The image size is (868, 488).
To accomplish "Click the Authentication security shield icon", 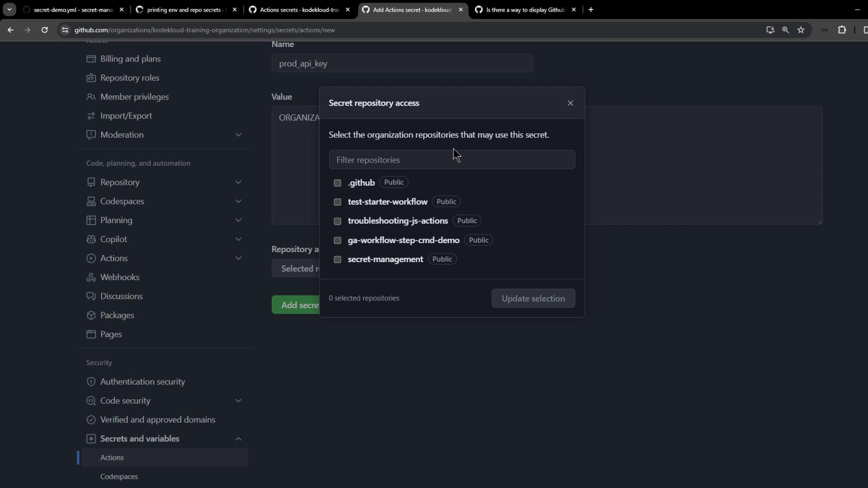I will click(x=91, y=382).
